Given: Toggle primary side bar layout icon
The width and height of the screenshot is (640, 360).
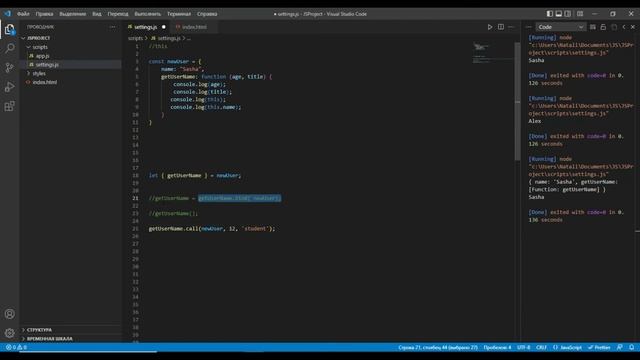Looking at the screenshot, I should [550, 14].
